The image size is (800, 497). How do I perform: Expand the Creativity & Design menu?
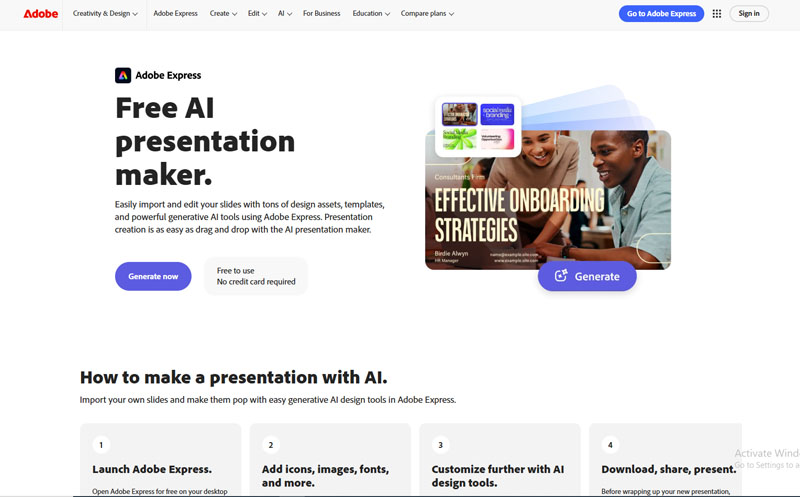105,14
